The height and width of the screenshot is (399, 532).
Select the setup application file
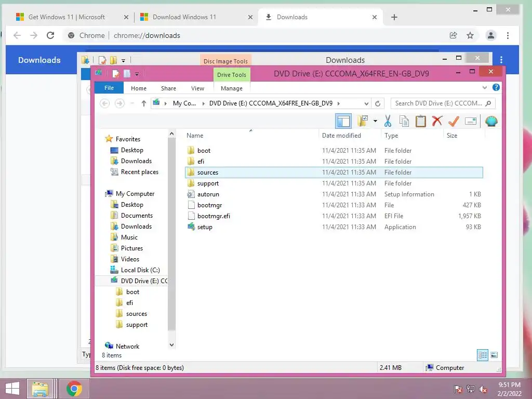click(x=205, y=227)
